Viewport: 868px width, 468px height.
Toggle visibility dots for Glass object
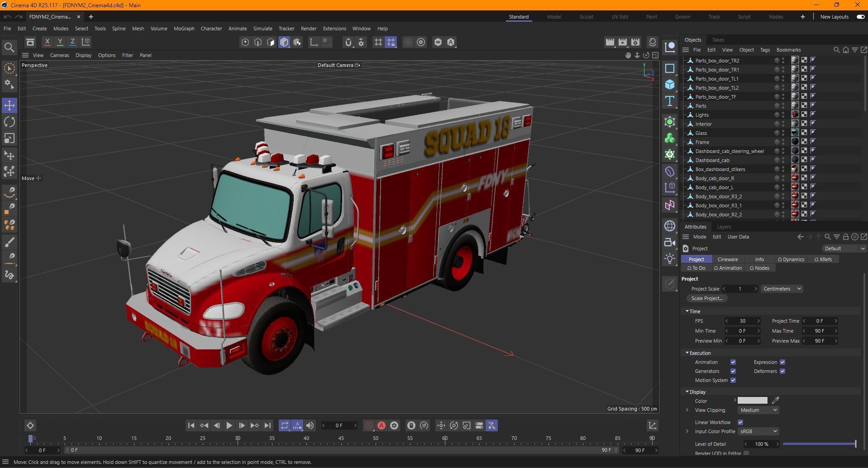(783, 133)
